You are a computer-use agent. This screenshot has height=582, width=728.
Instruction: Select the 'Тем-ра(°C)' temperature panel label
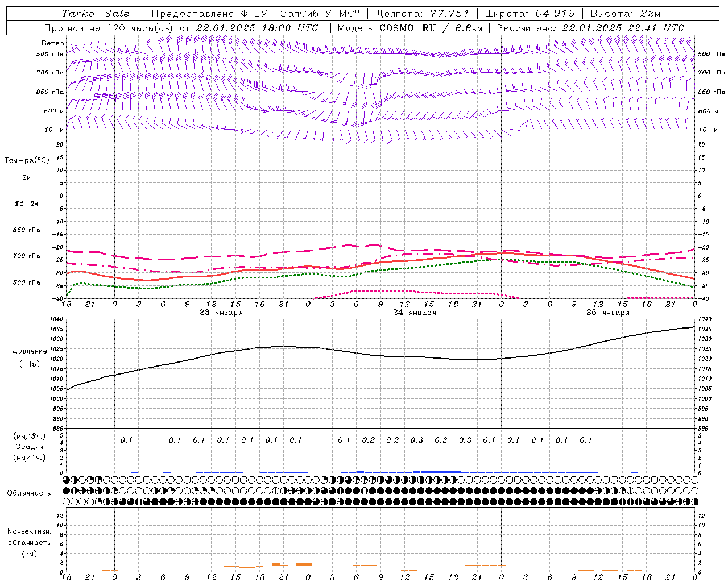click(x=27, y=161)
